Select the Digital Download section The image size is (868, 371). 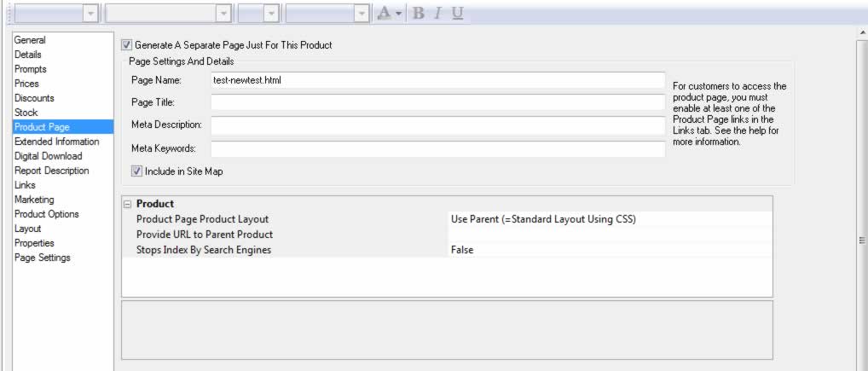coord(49,156)
